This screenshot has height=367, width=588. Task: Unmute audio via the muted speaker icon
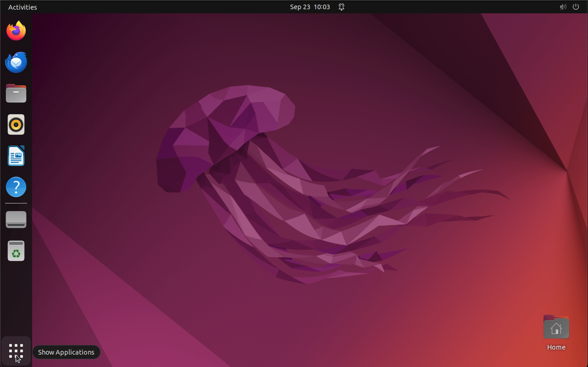(x=563, y=7)
